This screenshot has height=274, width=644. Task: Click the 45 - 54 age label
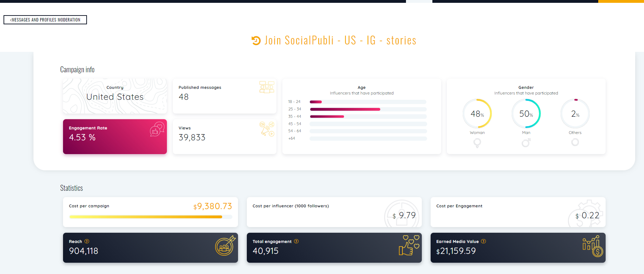tap(295, 124)
